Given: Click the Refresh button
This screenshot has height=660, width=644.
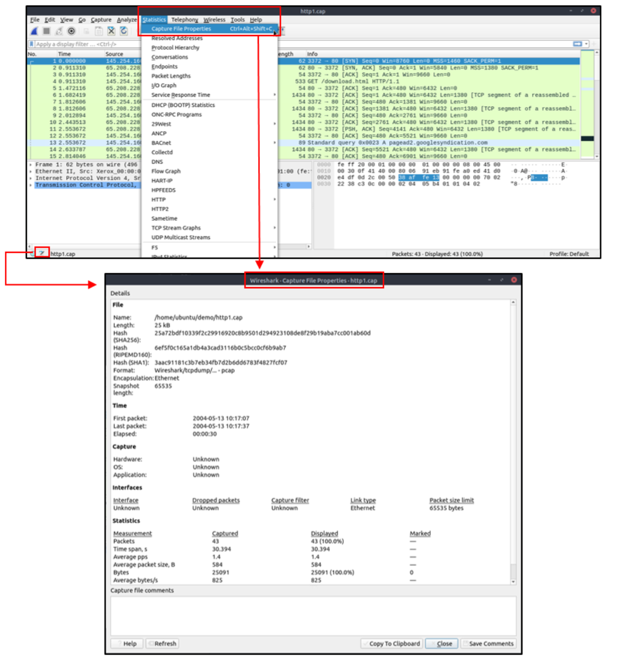Looking at the screenshot, I should pyautogui.click(x=162, y=644).
